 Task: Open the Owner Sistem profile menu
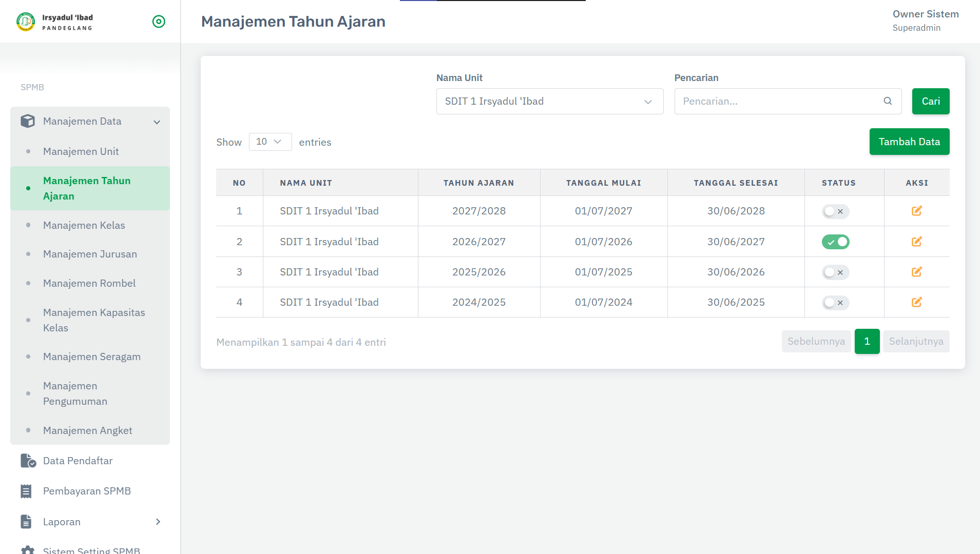(926, 21)
